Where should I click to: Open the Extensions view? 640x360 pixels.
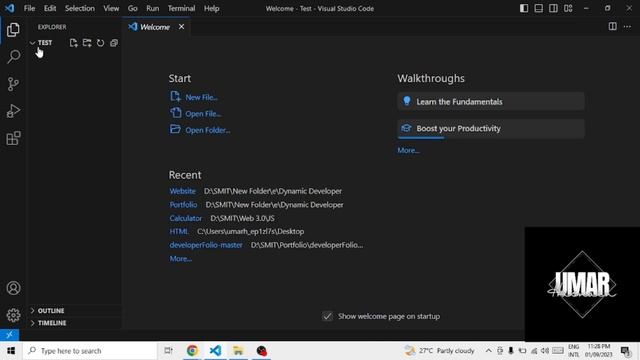click(13, 138)
